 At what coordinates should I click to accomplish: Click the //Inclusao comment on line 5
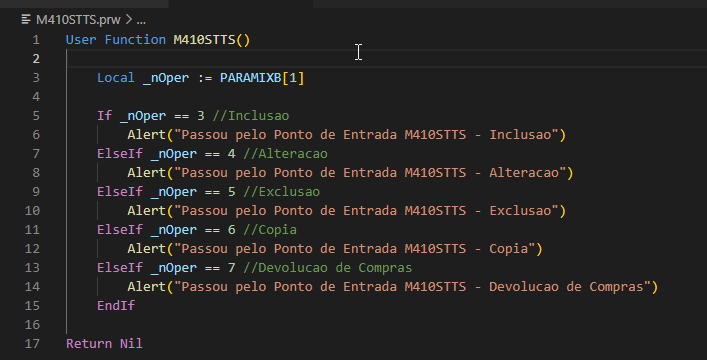[251, 115]
